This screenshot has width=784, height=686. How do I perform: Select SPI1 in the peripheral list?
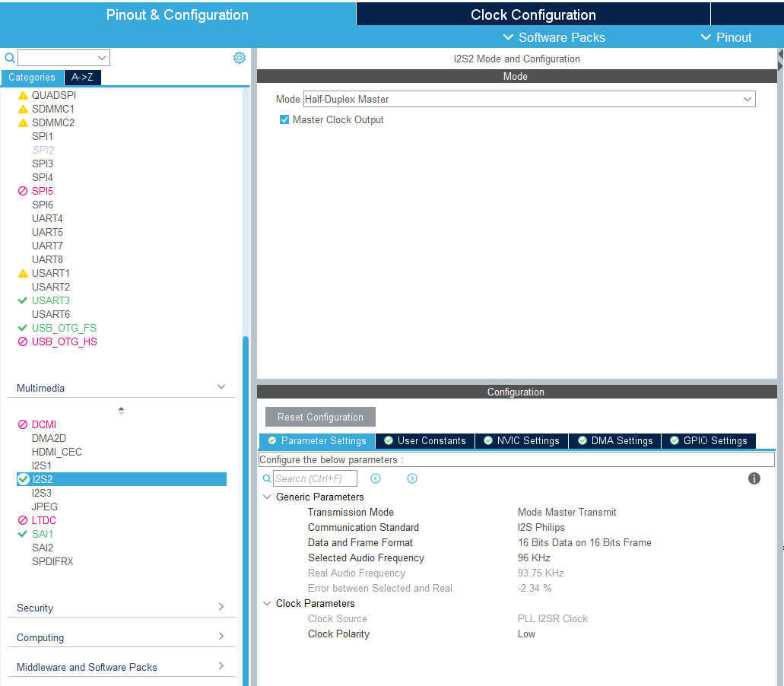43,136
